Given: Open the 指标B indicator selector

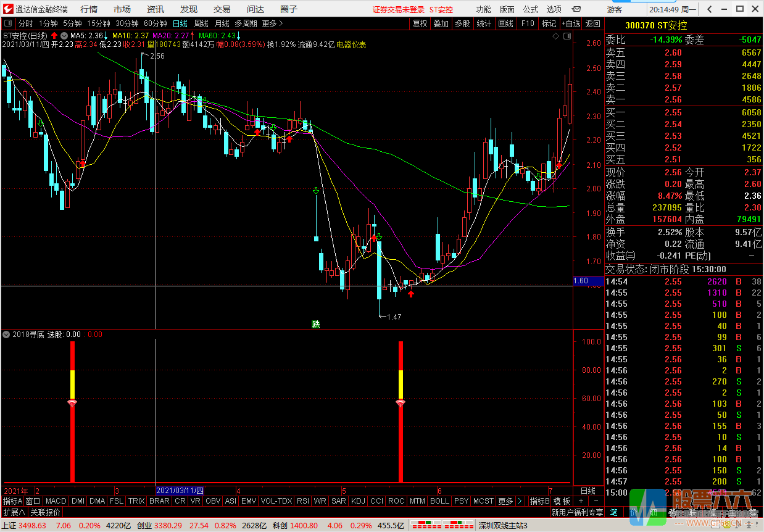Looking at the screenshot, I should pos(539,501).
